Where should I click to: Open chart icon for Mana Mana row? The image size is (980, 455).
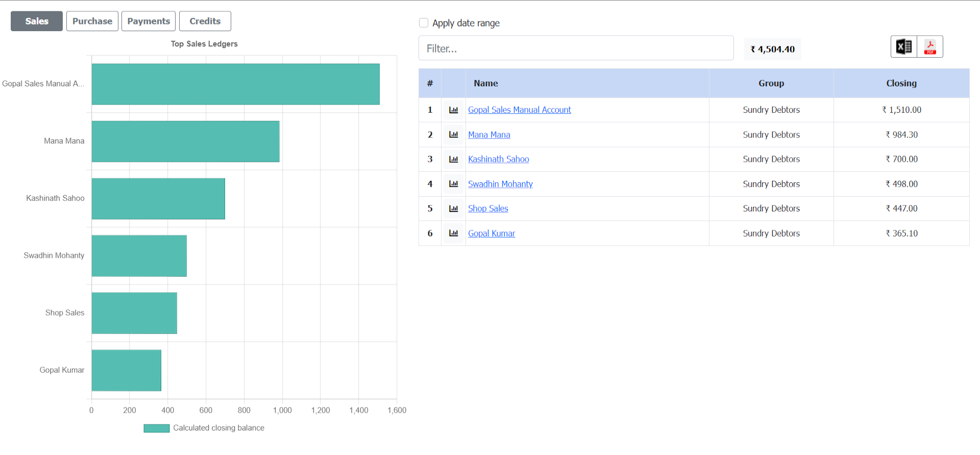tap(453, 135)
